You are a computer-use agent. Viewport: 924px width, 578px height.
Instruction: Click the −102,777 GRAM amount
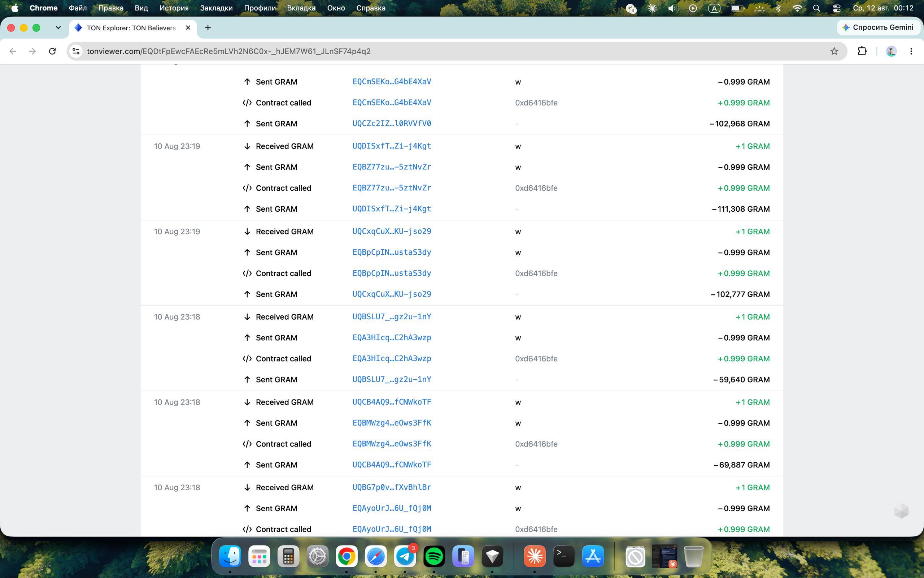coord(740,294)
